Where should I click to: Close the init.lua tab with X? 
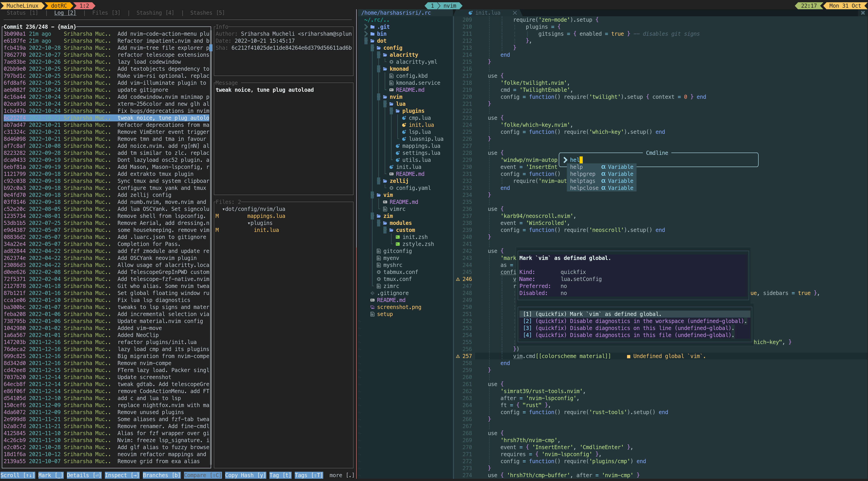514,13
